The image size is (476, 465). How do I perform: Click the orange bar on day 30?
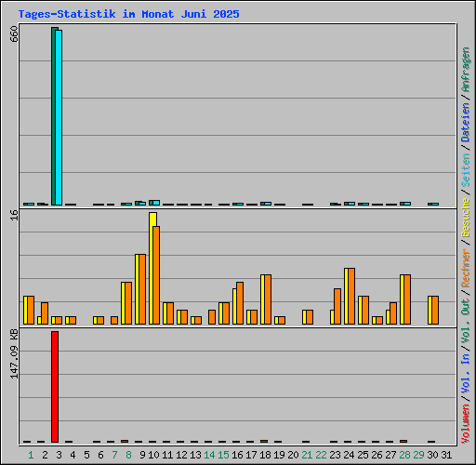tap(435, 310)
